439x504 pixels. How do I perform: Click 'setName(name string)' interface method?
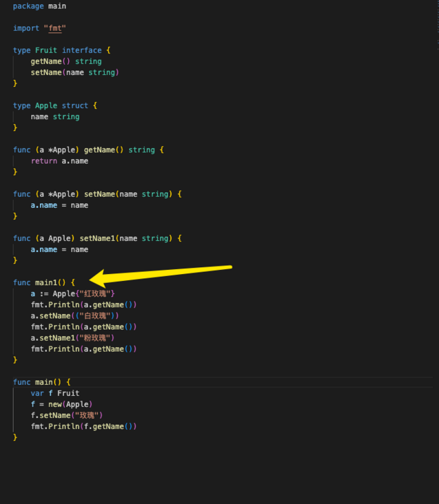coord(75,73)
